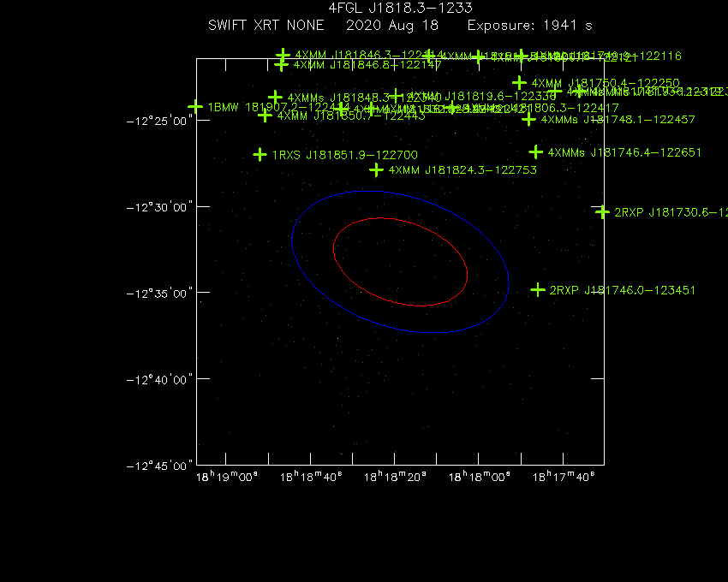The height and width of the screenshot is (582, 728).
Task: Click the declination label -12°30'00"
Action: [159, 207]
